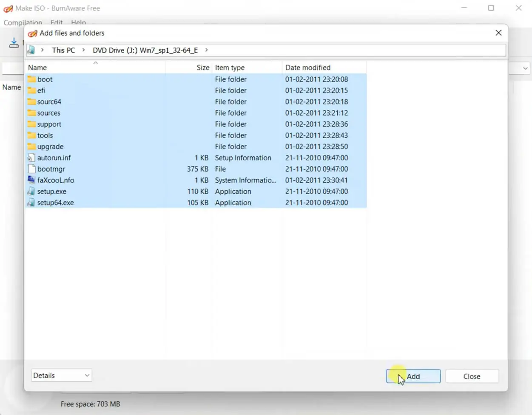Minimize the Make ISO window
Image resolution: width=532 pixels, height=415 pixels.
[464, 8]
